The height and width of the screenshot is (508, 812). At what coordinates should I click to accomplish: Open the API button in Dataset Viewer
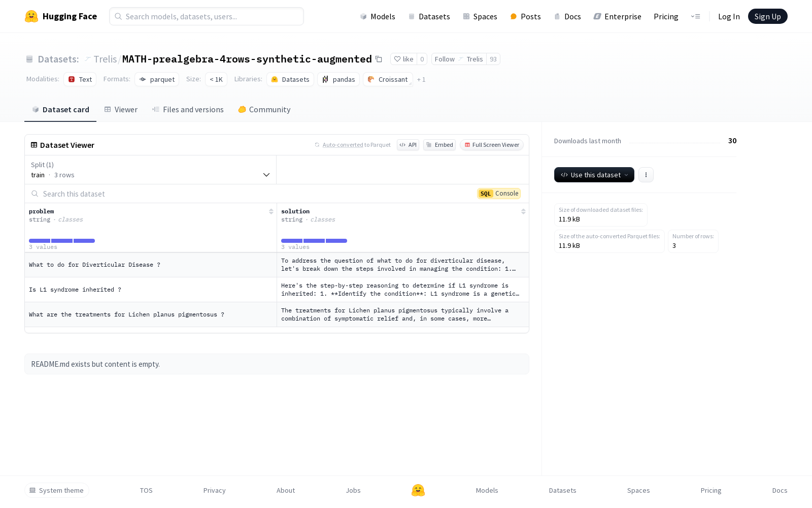tap(408, 145)
